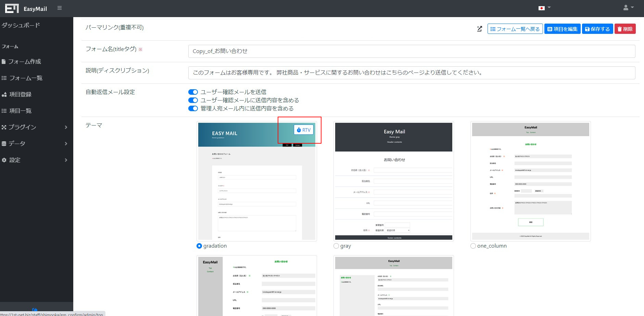The height and width of the screenshot is (316, 644).
Task: Open フォーム作成 in the sidebar
Action: click(25, 62)
